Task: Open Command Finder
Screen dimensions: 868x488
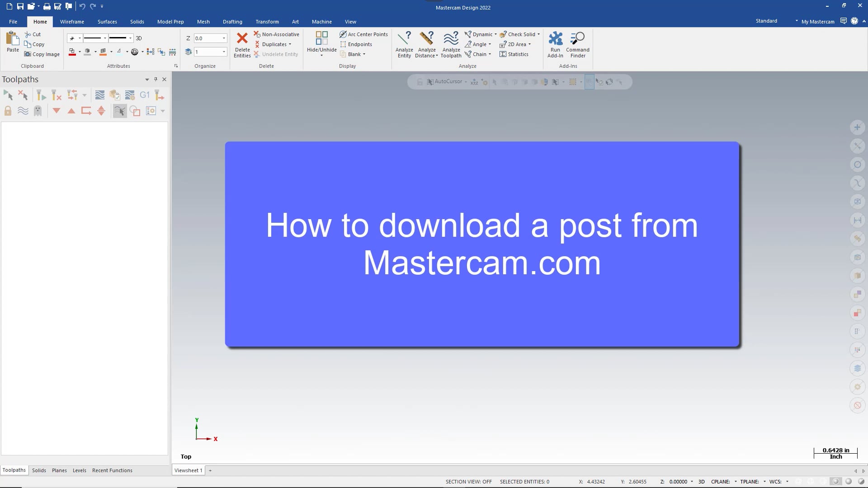Action: [578, 44]
